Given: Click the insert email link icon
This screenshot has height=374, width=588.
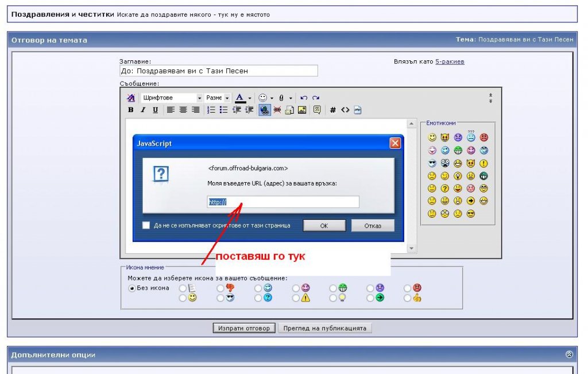Looking at the screenshot, I should tap(289, 110).
